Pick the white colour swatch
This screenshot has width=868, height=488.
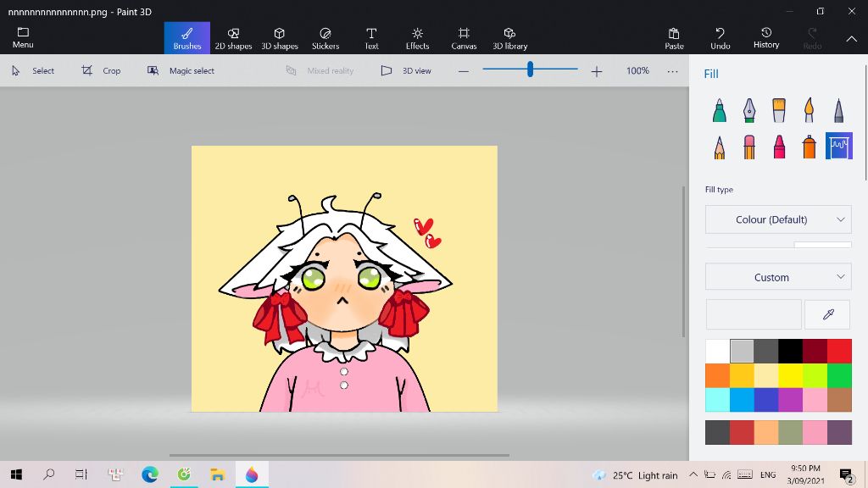click(x=717, y=351)
